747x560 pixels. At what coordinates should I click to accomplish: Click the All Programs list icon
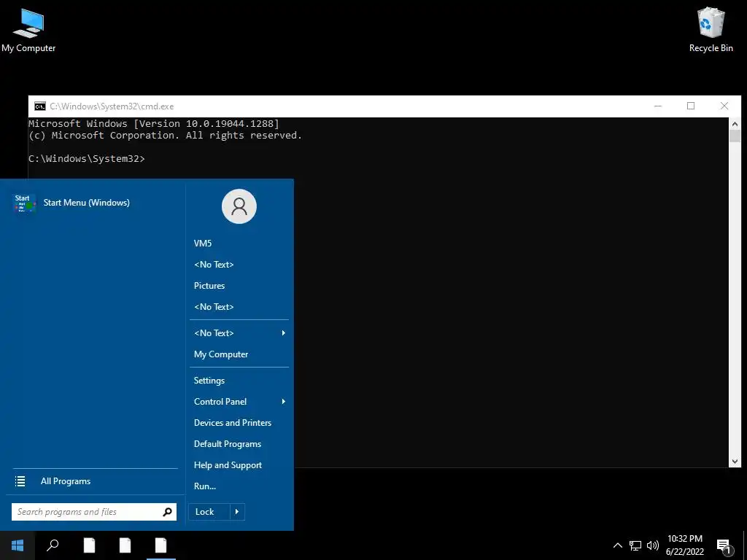click(x=20, y=481)
